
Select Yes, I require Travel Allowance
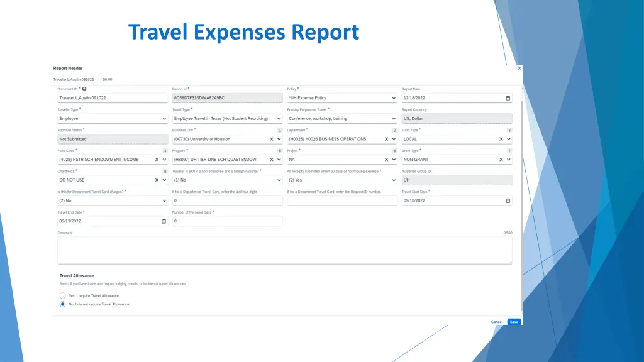point(62,295)
